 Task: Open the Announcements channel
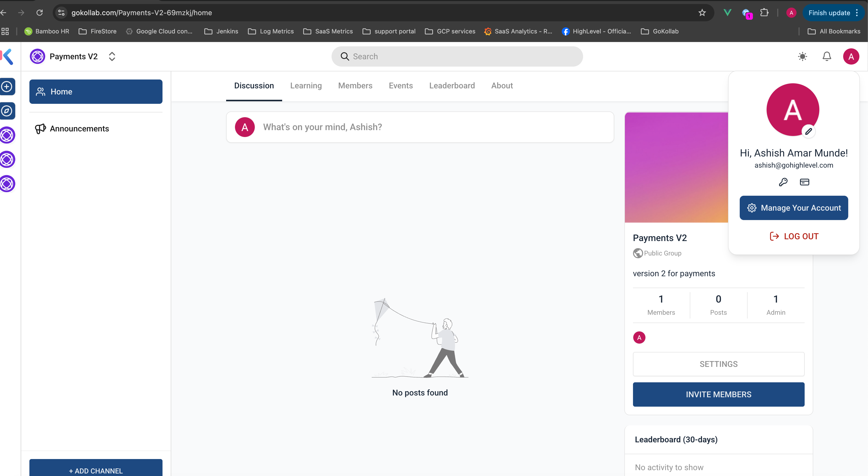tap(79, 129)
